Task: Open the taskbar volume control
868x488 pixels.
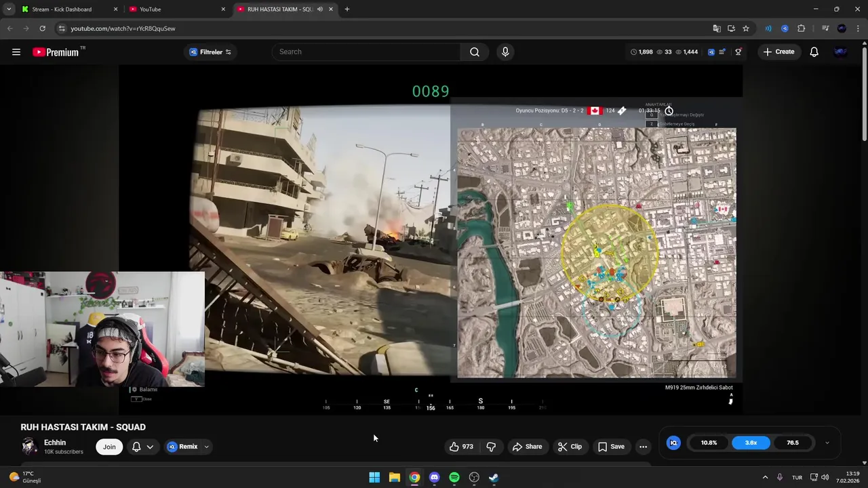Action: tap(825, 477)
